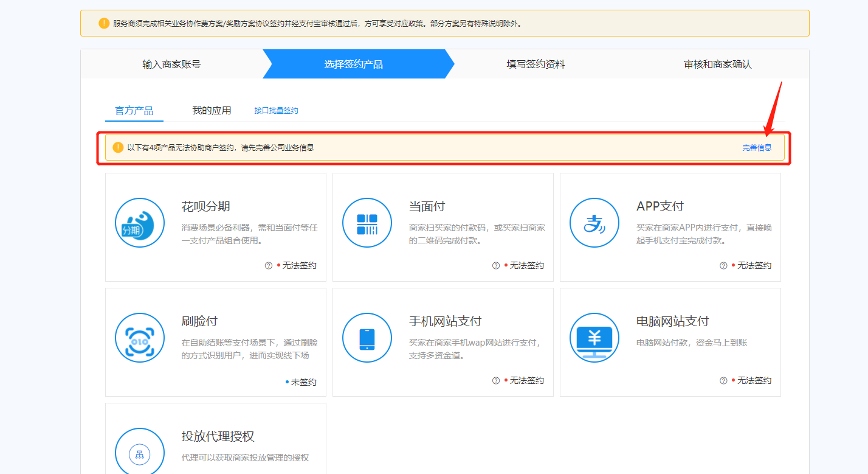Click warning icon in top policy notice
The image size is (868, 474).
105,23
